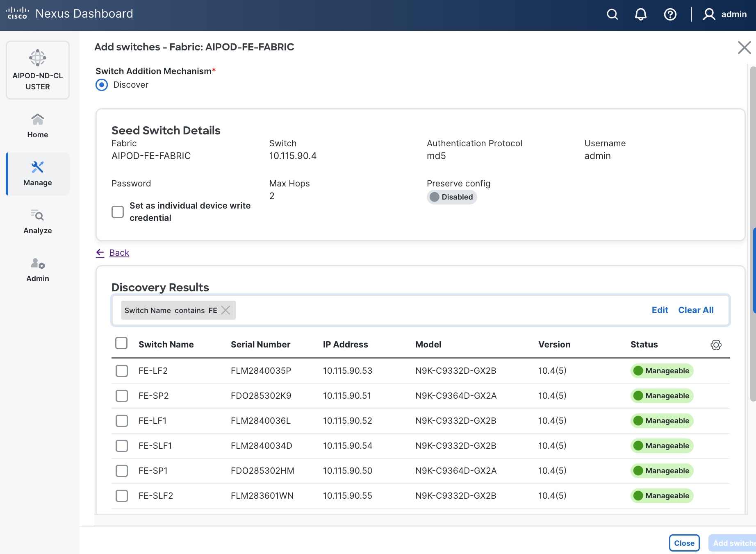Viewport: 756px width, 554px height.
Task: Click Edit in the filter bar
Action: [660, 310]
